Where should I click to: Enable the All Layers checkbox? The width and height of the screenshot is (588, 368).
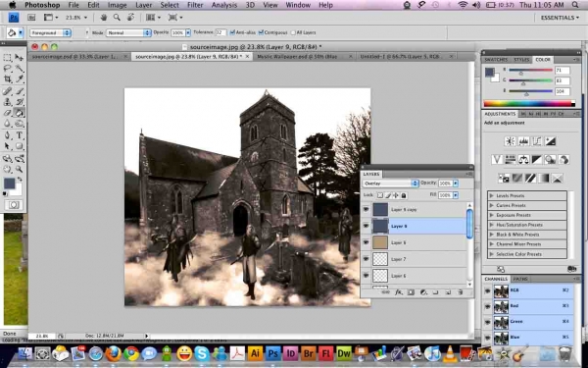point(293,32)
